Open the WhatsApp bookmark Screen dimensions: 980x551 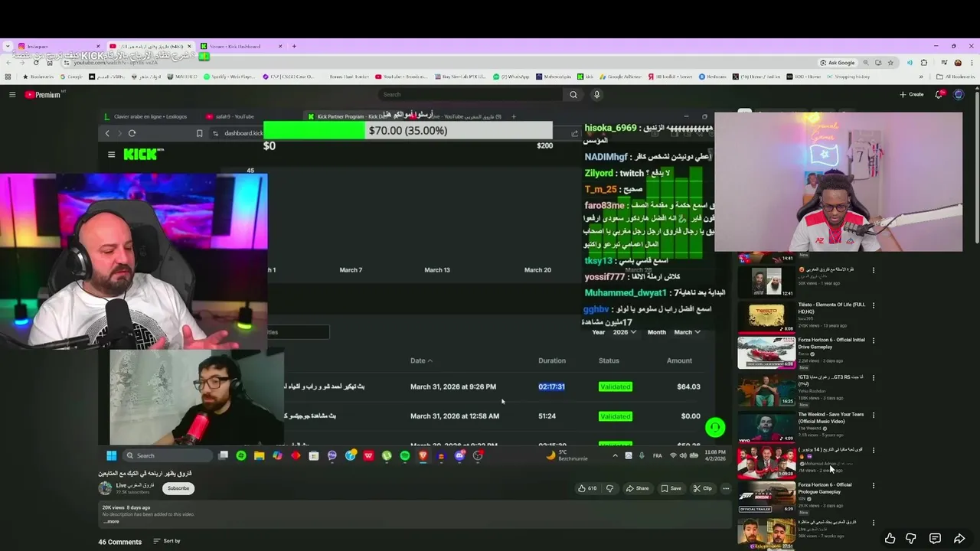pyautogui.click(x=511, y=77)
